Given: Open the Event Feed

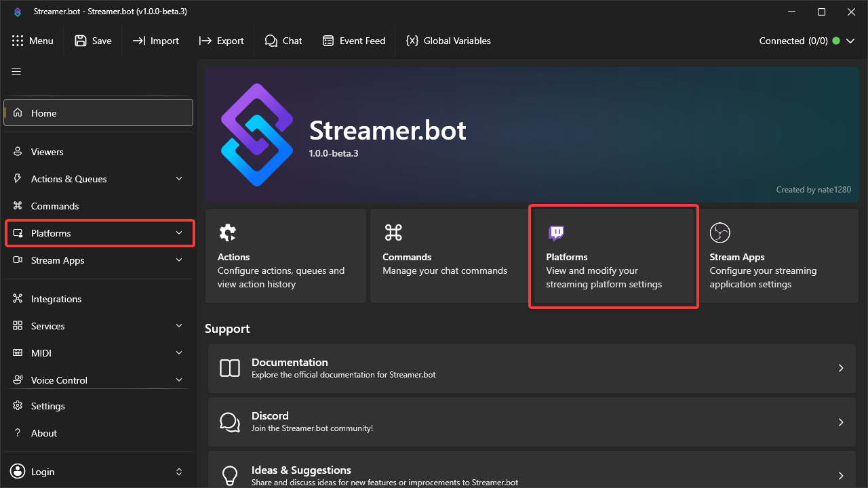Looking at the screenshot, I should point(353,41).
